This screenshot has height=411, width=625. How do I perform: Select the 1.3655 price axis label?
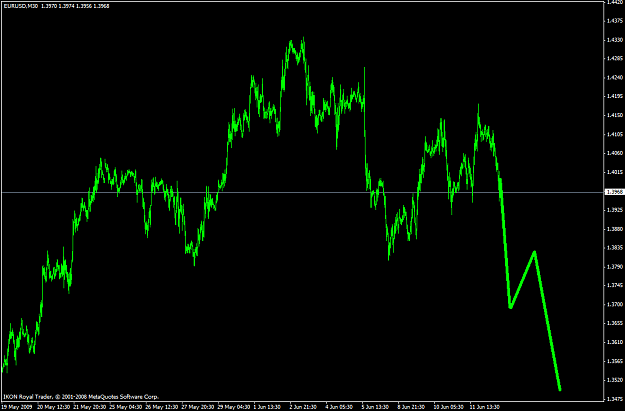(615, 323)
